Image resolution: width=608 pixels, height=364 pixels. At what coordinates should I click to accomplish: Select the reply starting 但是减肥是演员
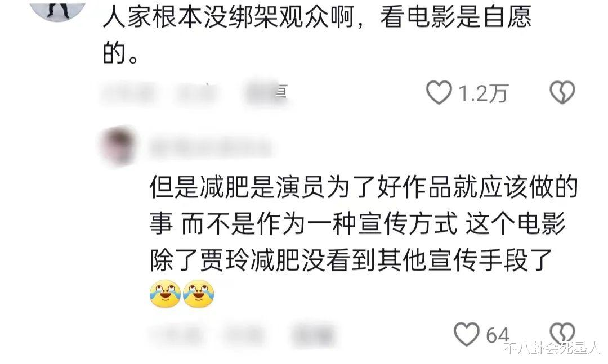tap(363, 224)
